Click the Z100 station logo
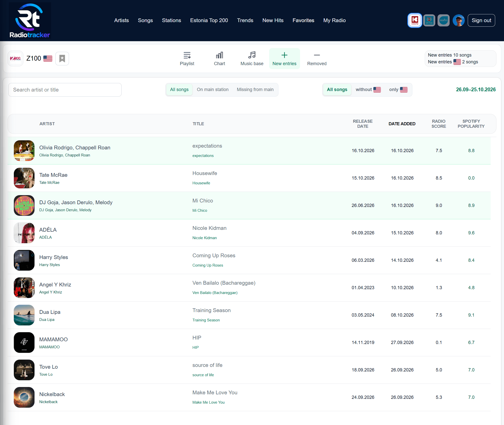The image size is (504, 425). tap(15, 58)
